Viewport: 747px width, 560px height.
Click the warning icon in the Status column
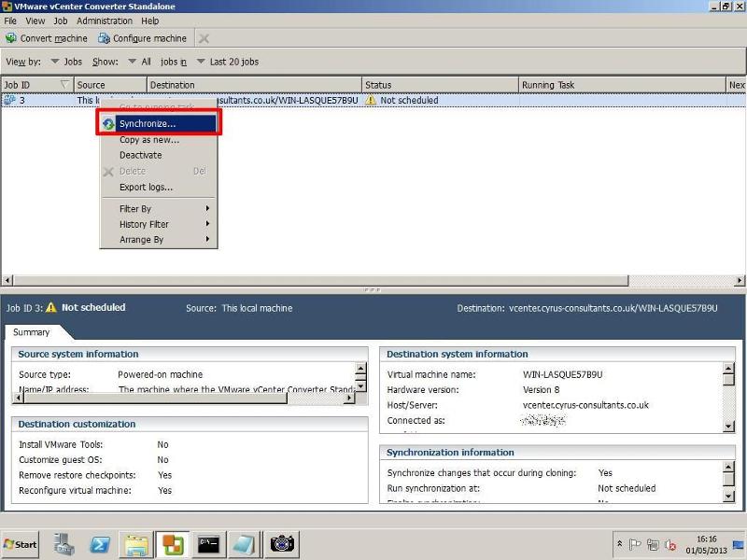coord(370,100)
